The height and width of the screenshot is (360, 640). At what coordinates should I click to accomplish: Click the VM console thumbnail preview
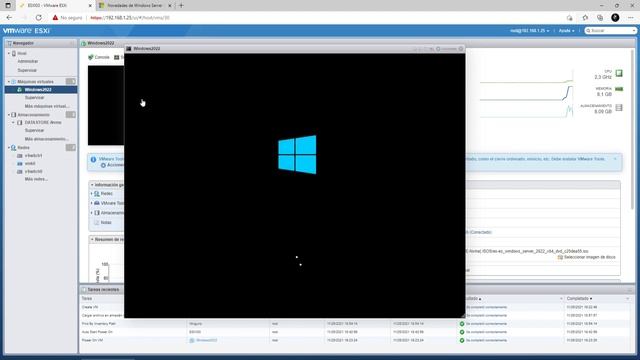106,105
